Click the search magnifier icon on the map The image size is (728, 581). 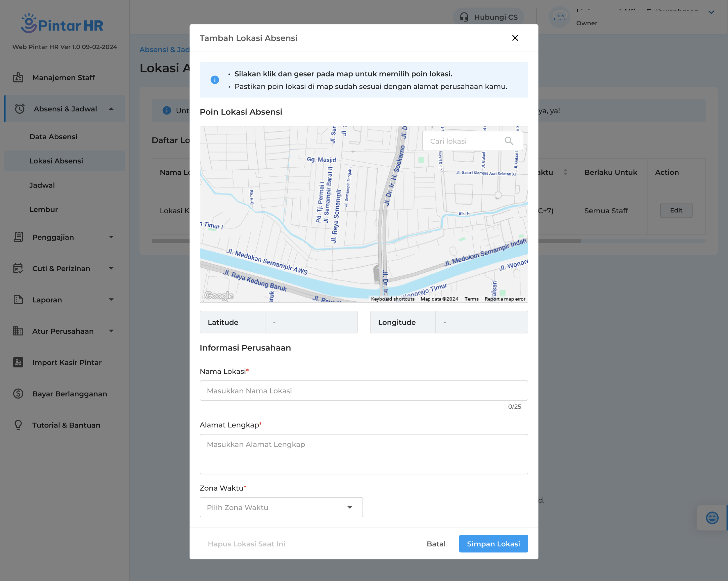coord(509,141)
